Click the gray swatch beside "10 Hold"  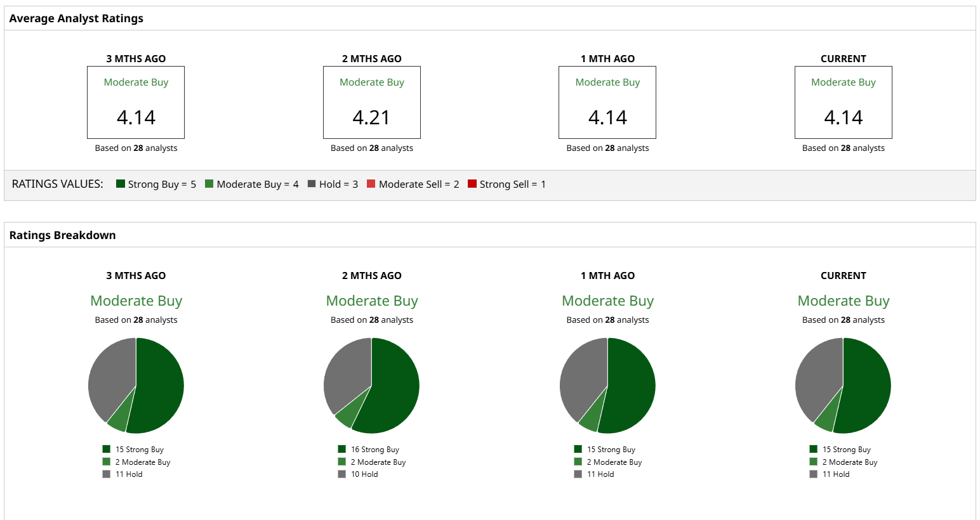pos(342,474)
